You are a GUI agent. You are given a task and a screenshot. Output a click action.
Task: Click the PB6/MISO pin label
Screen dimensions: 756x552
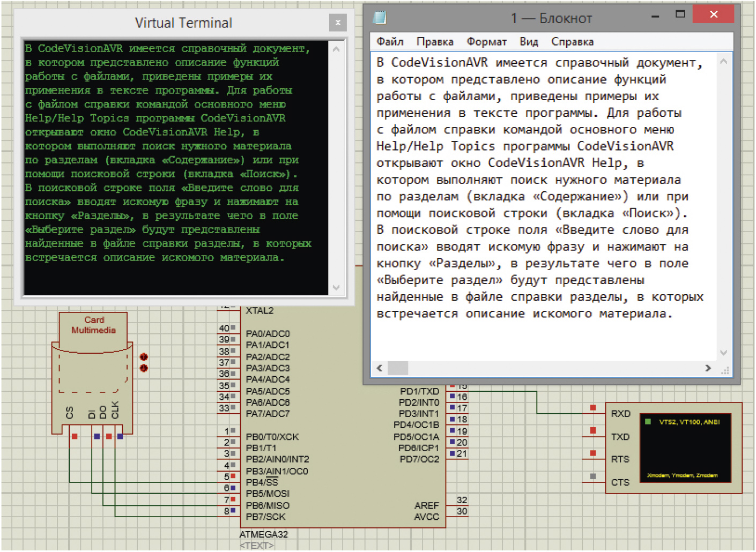click(268, 505)
